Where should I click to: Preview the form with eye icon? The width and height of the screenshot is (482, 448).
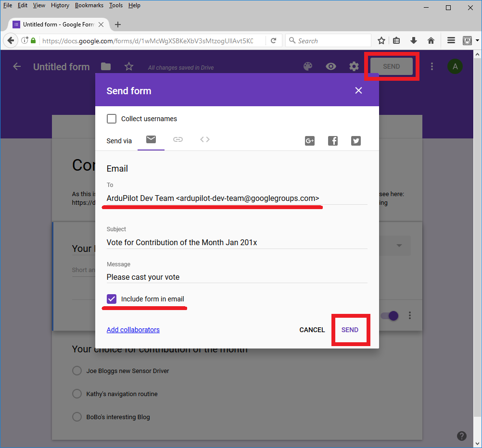[331, 66]
